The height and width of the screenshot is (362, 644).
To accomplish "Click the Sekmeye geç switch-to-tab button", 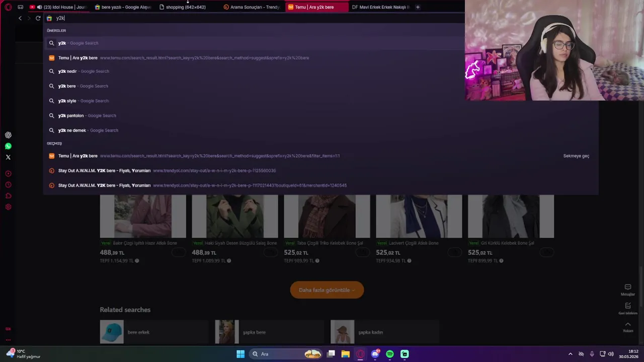I will 576,156.
